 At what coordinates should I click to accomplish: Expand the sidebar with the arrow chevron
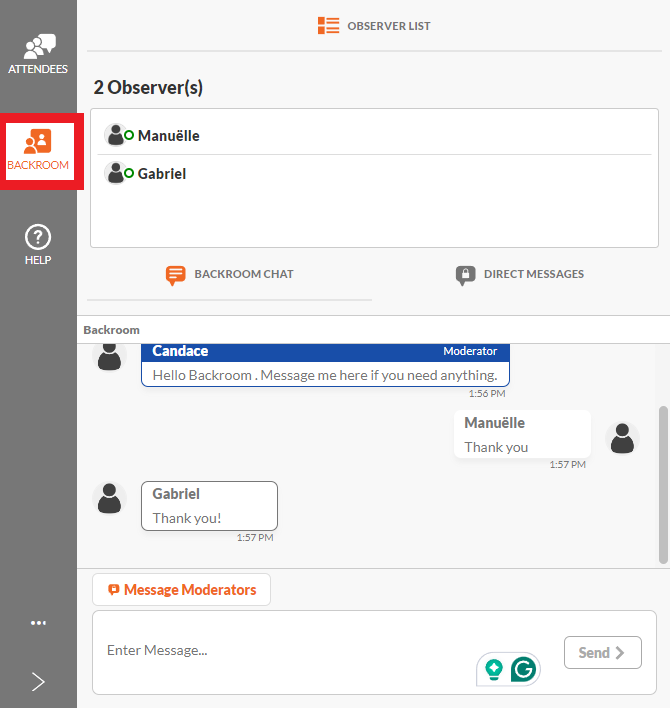tap(38, 682)
